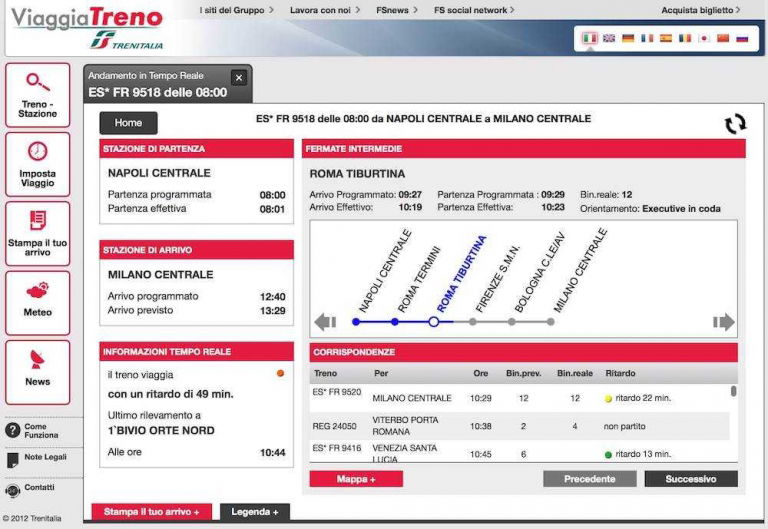
Task: Click the Treno column header
Action: tap(325, 373)
